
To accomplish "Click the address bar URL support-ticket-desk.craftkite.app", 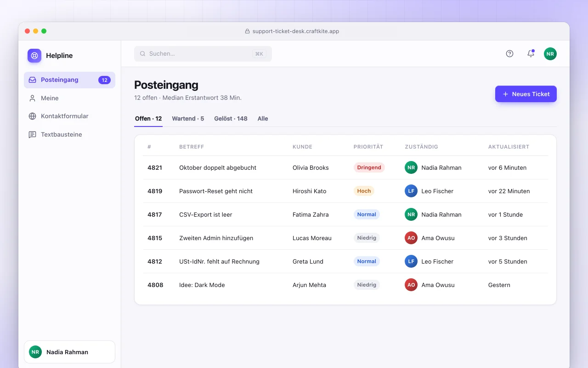I will click(296, 31).
